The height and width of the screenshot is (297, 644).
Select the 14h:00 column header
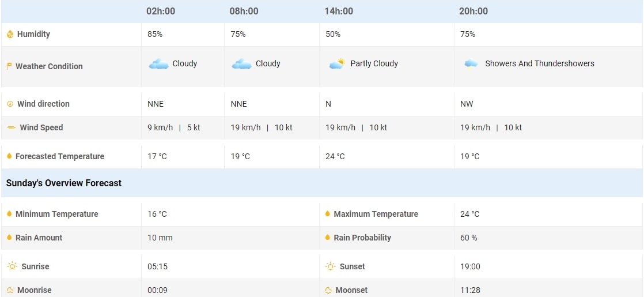click(x=339, y=12)
